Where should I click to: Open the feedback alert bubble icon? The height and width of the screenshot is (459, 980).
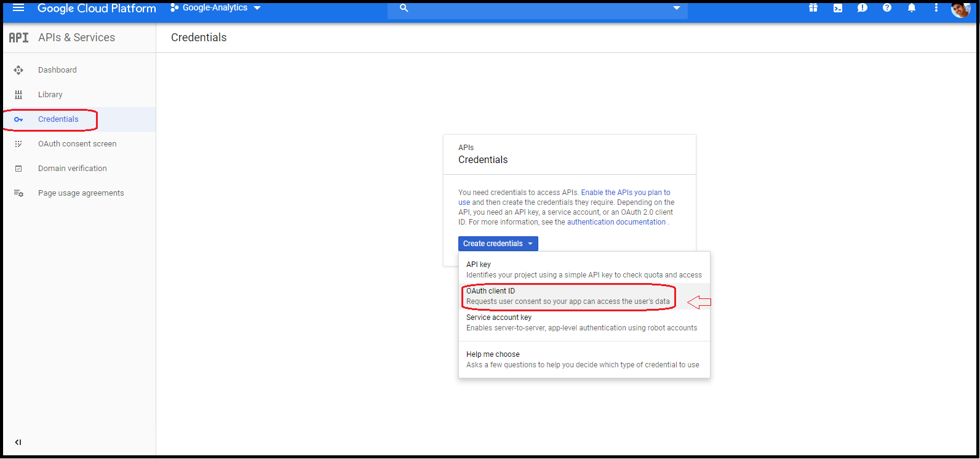click(862, 8)
